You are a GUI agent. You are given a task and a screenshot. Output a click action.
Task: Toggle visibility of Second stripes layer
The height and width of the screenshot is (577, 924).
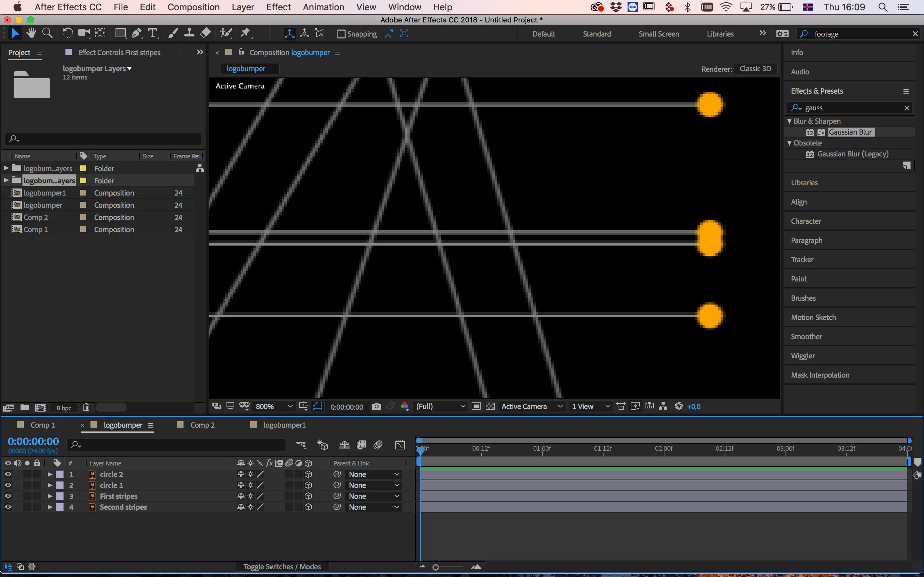point(8,507)
